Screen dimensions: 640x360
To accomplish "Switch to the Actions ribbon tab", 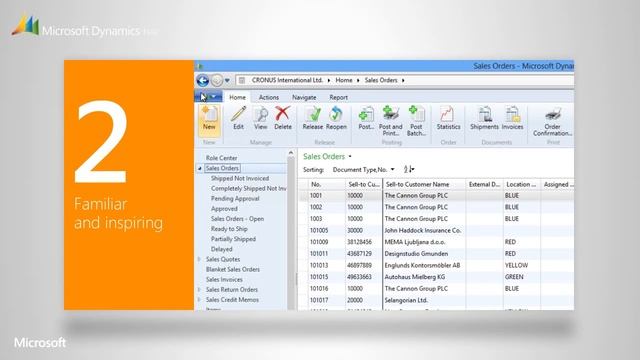I will (x=269, y=97).
